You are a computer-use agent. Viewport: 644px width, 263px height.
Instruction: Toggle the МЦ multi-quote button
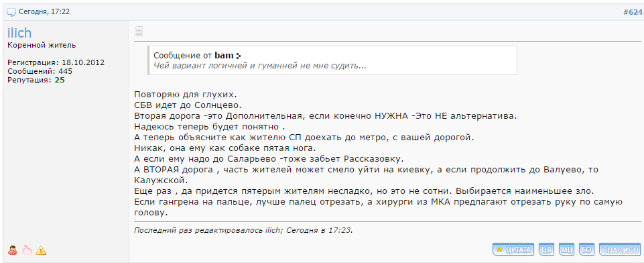coord(567,249)
